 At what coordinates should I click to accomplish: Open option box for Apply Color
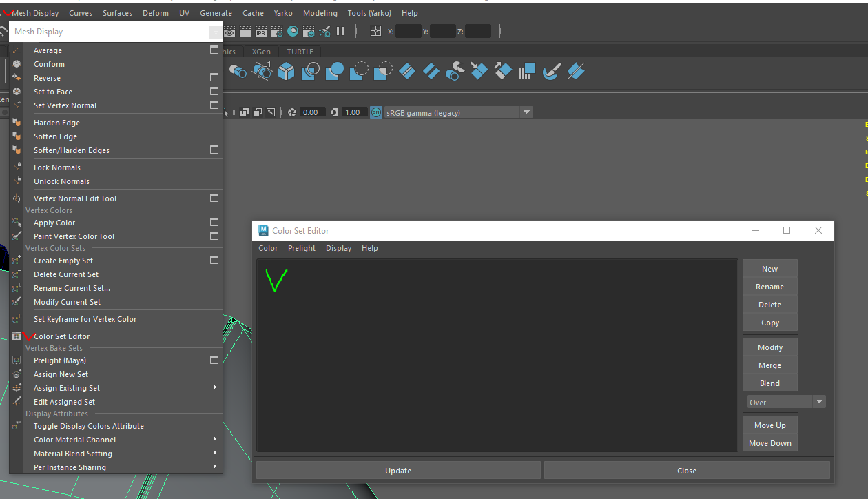click(214, 223)
